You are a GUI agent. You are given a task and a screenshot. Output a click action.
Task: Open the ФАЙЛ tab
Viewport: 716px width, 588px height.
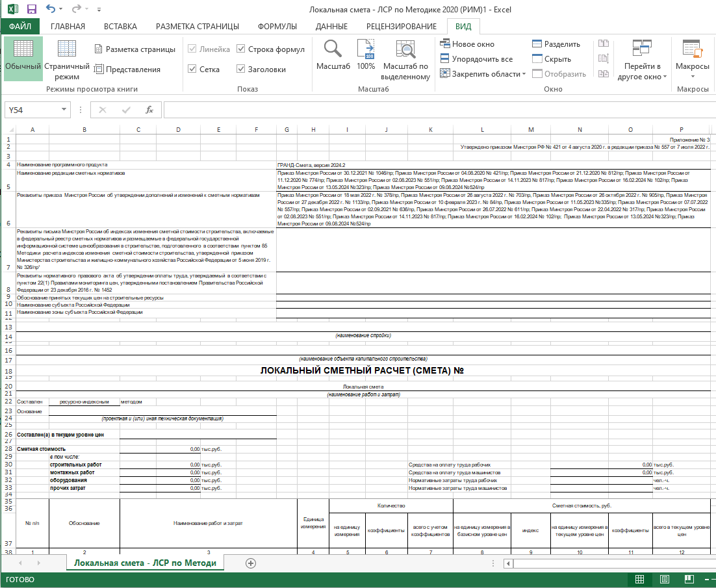pos(20,26)
